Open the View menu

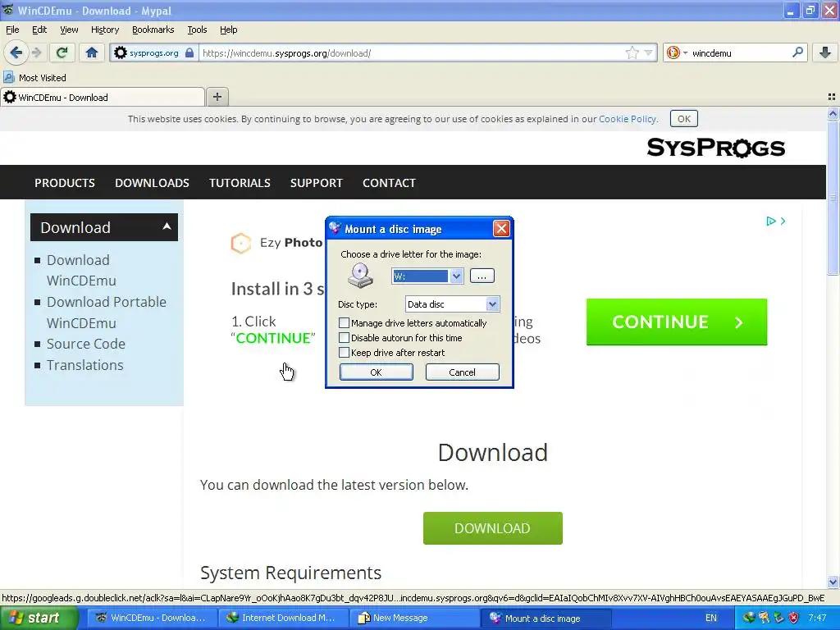pyautogui.click(x=69, y=30)
